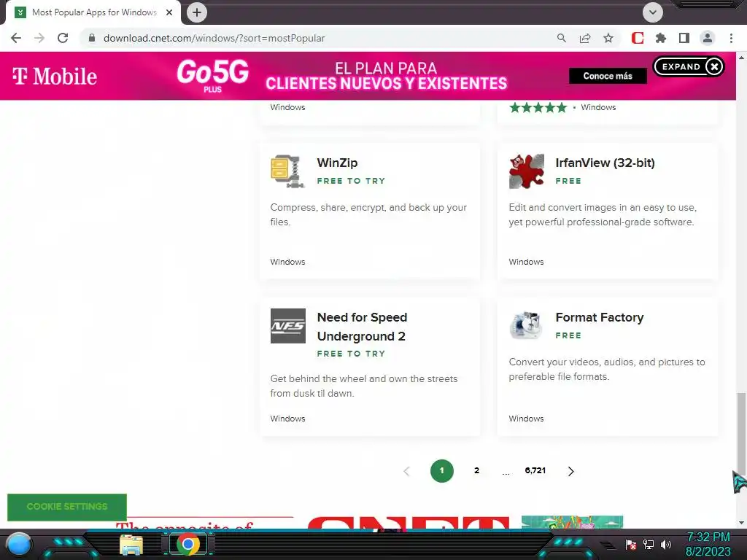
Task: Click FREE label under Format Factory
Action: [x=568, y=335]
